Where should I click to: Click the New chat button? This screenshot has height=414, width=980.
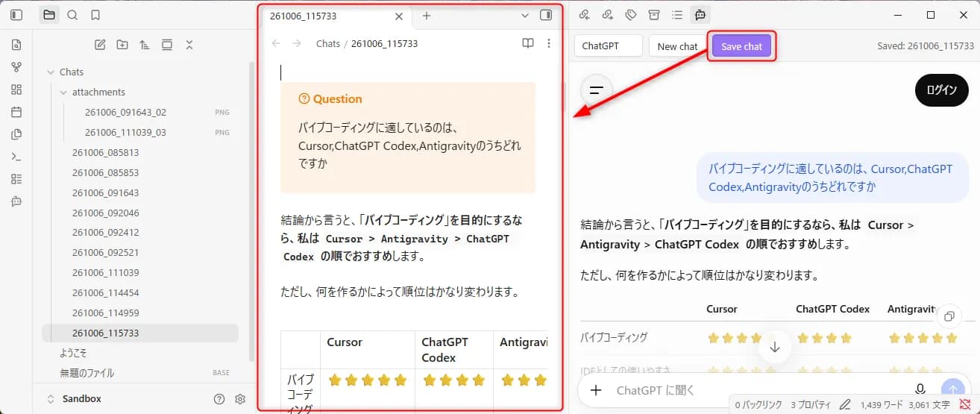tap(677, 46)
